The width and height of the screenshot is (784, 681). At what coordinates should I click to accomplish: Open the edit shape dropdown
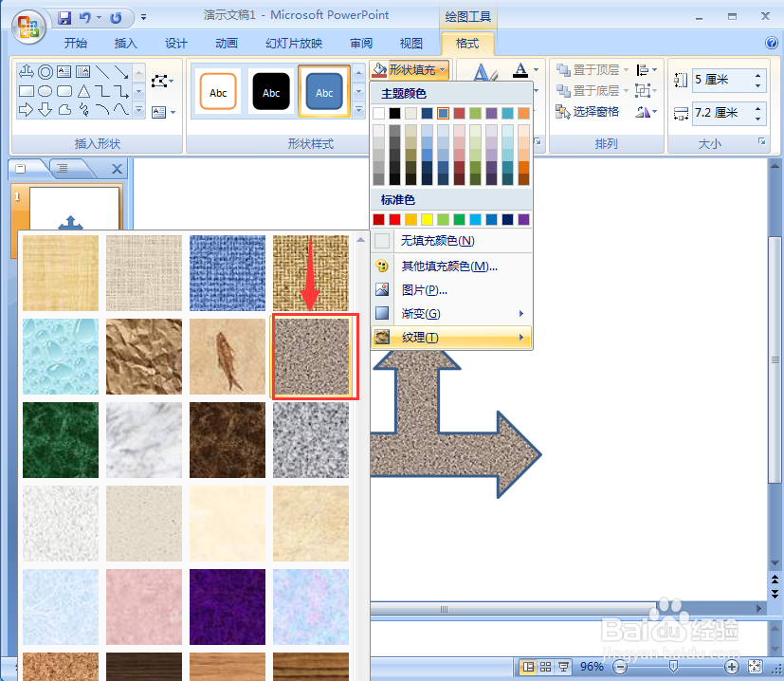click(162, 81)
